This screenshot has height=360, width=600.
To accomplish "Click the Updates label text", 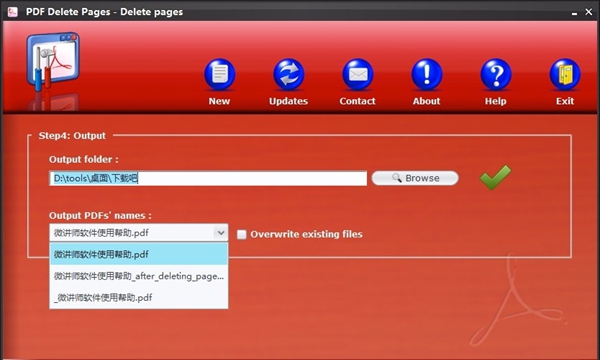I will point(289,101).
